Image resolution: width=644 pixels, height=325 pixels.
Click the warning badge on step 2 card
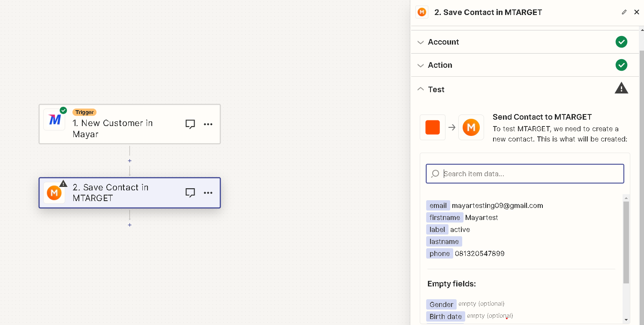(63, 184)
